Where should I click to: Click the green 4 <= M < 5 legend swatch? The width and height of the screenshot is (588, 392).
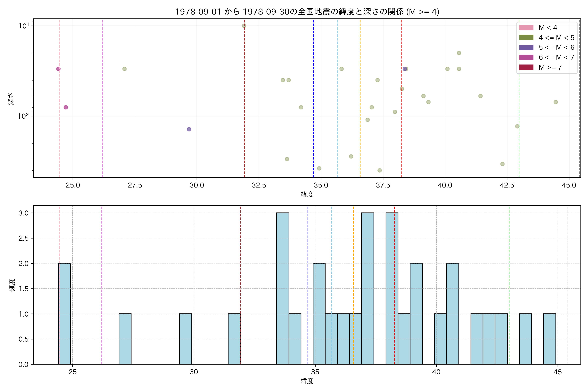[x=526, y=38]
